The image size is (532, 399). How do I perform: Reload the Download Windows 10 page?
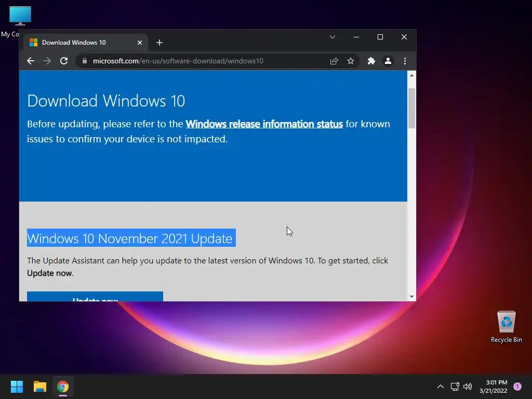pyautogui.click(x=64, y=61)
